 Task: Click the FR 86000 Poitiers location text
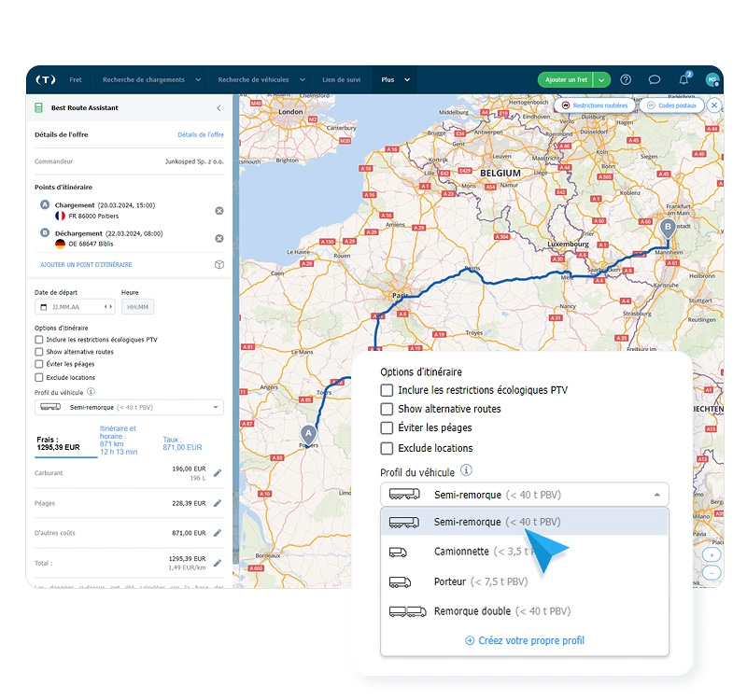tap(93, 216)
